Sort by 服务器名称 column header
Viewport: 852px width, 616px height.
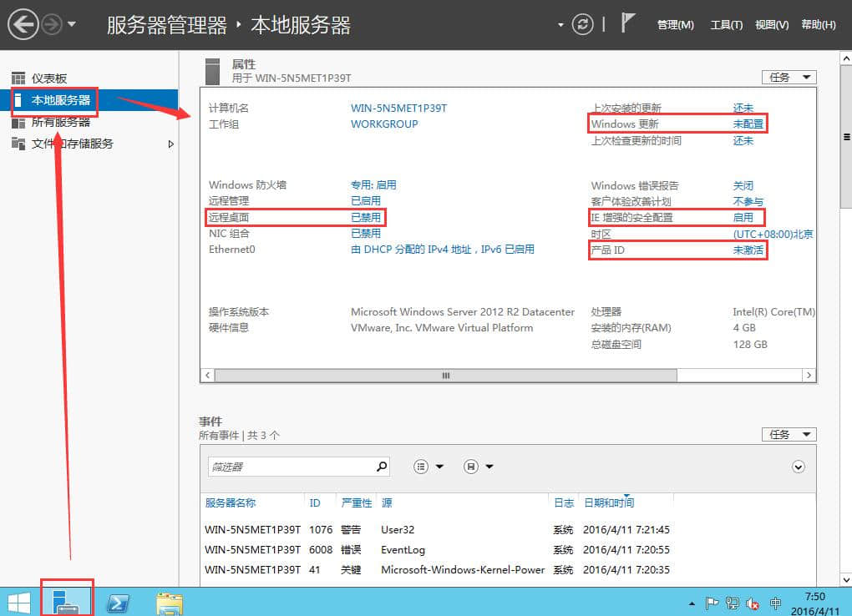[231, 503]
